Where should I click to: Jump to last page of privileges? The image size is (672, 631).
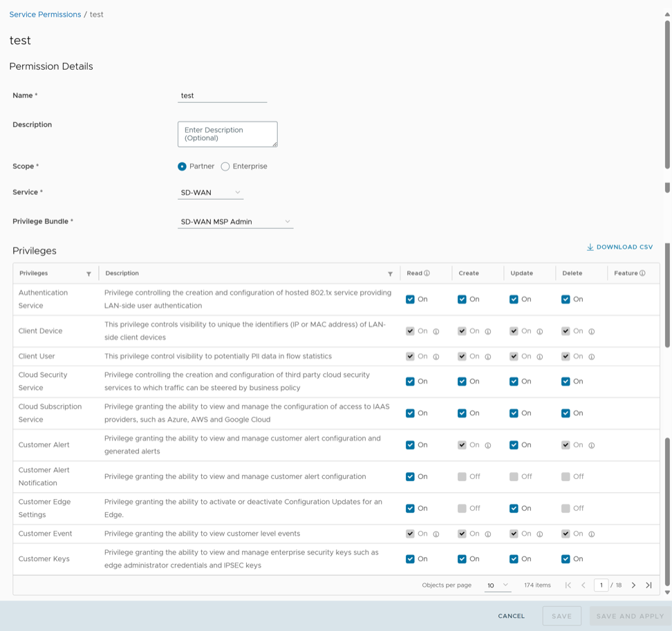pyautogui.click(x=648, y=585)
